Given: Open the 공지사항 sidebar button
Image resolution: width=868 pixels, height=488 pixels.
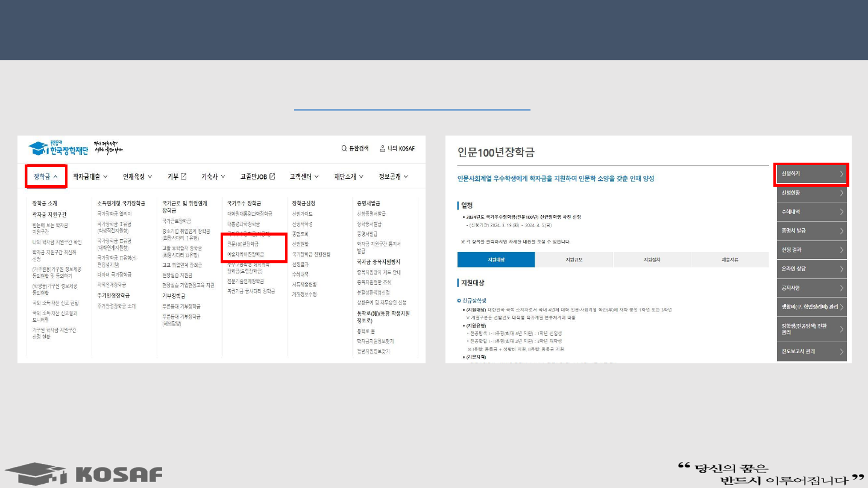Looking at the screenshot, I should point(811,288).
